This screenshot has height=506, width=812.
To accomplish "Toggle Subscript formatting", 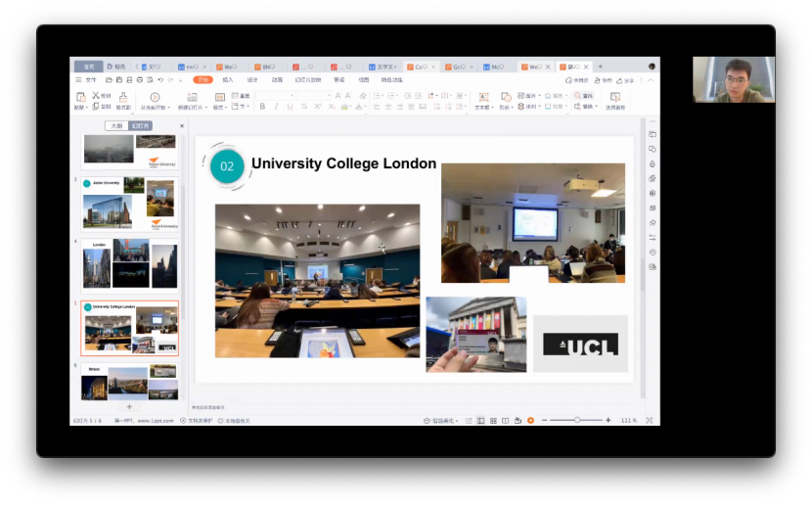I will (x=332, y=106).
